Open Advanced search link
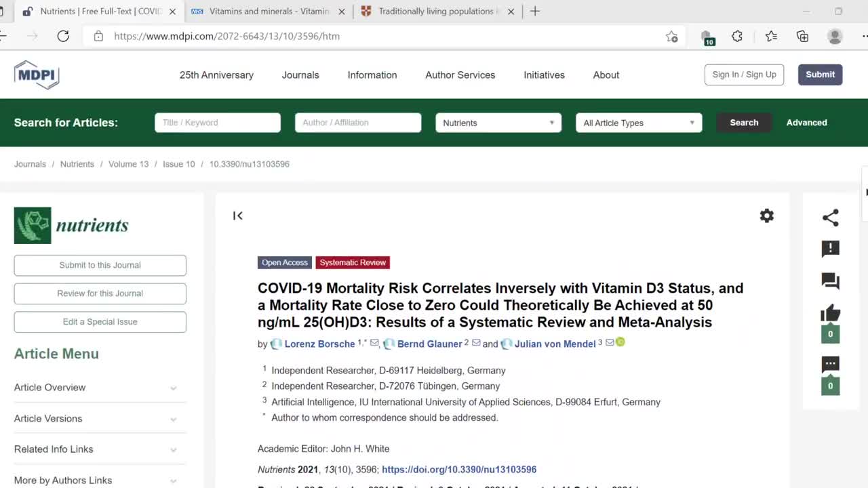The height and width of the screenshot is (488, 868). pyautogui.click(x=806, y=123)
